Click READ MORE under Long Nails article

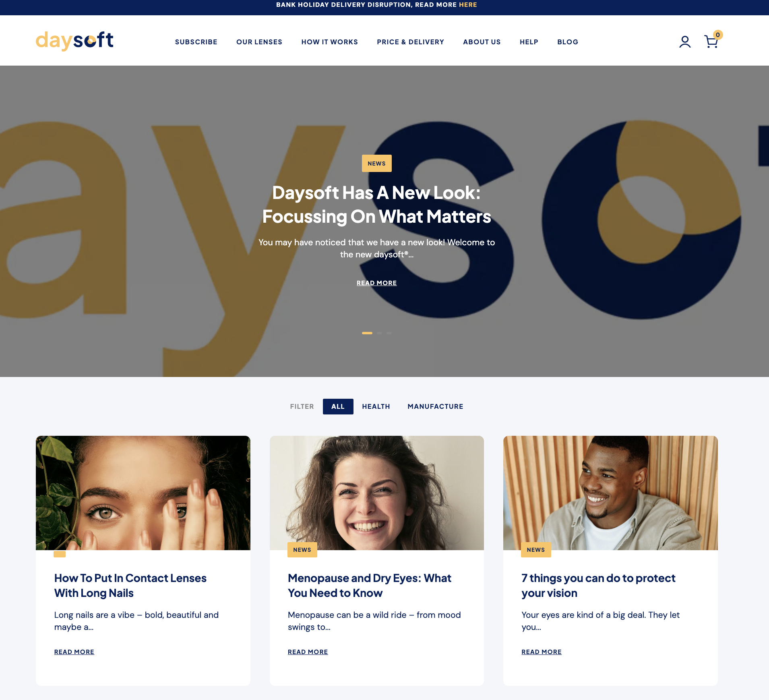coord(74,652)
